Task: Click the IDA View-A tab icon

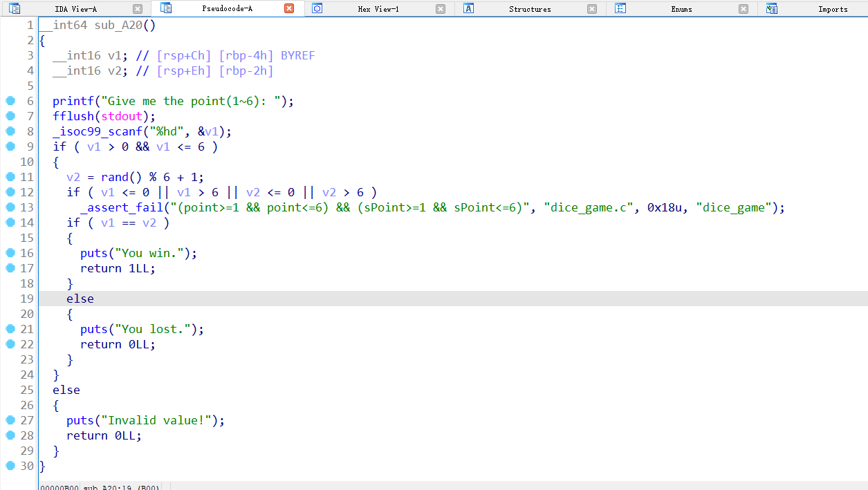Action: point(15,9)
